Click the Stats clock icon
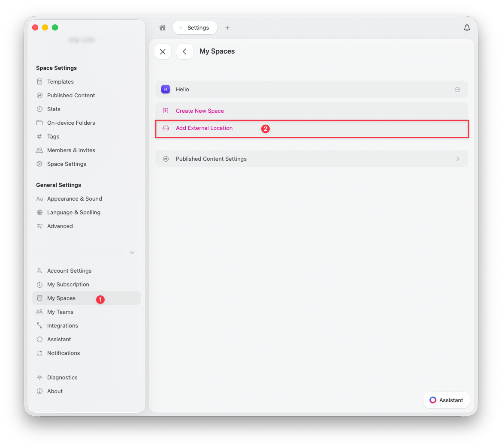This screenshot has width=502, height=448. click(x=40, y=109)
